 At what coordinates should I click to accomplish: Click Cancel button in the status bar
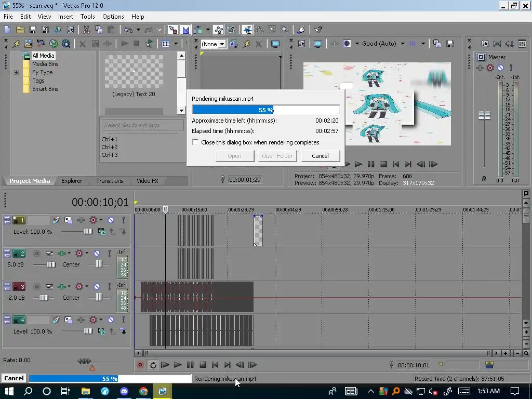[x=14, y=378]
